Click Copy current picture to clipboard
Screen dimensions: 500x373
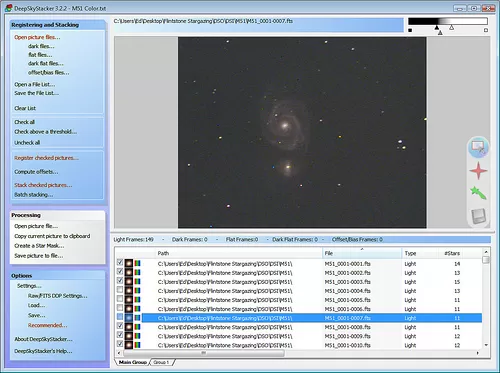[x=52, y=236]
